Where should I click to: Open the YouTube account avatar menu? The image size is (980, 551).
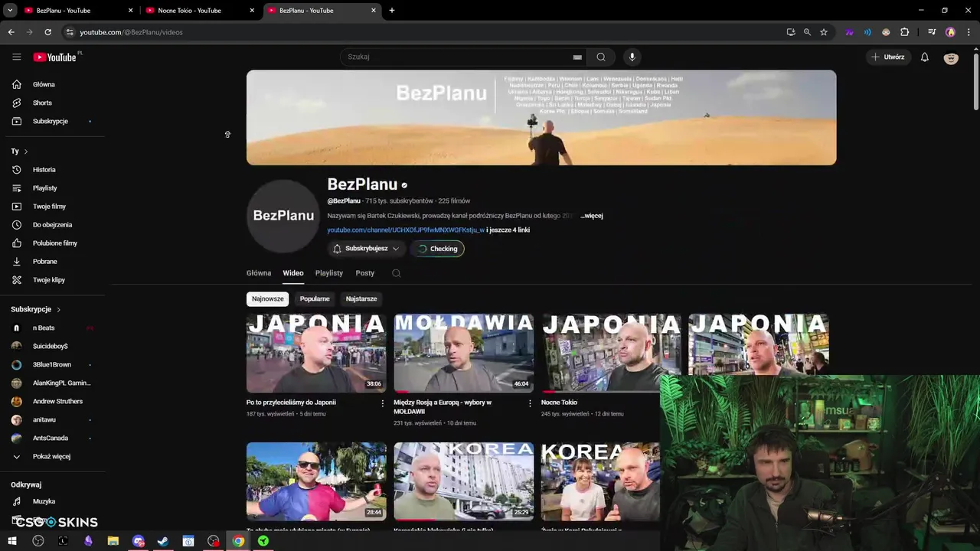tap(951, 57)
